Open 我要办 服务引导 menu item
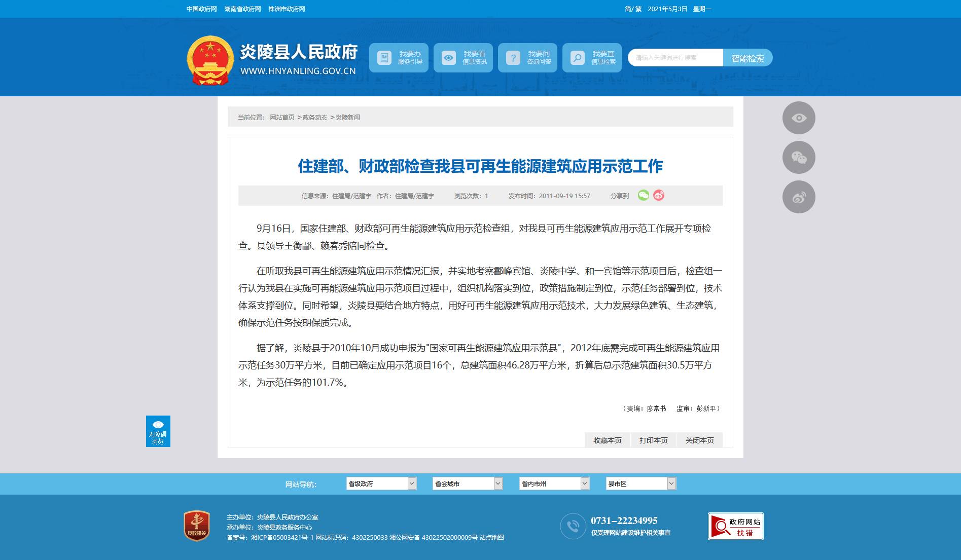Viewport: 961px width, 560px height. pyautogui.click(x=399, y=58)
